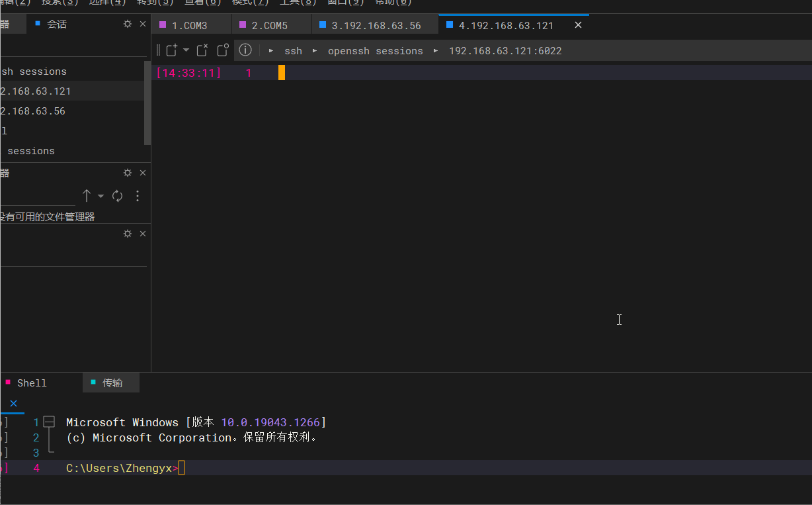This screenshot has width=812, height=505.
Task: Switch to the '传输' tab at the bottom
Action: pyautogui.click(x=110, y=383)
